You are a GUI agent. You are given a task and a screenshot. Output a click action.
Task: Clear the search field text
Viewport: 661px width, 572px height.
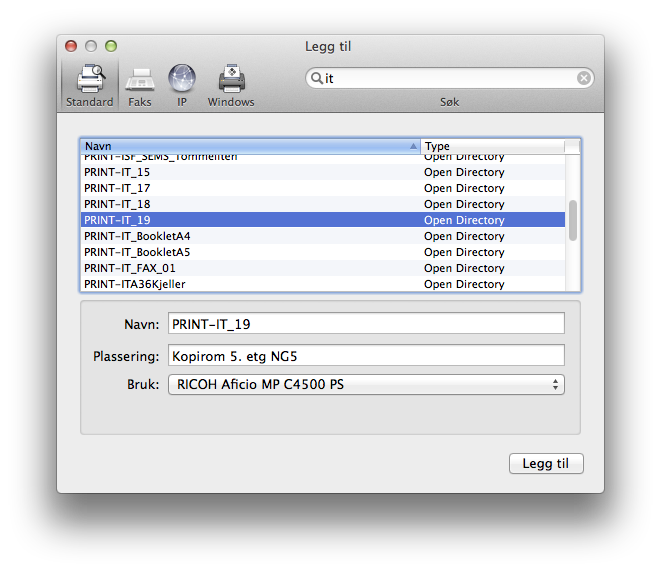583,78
